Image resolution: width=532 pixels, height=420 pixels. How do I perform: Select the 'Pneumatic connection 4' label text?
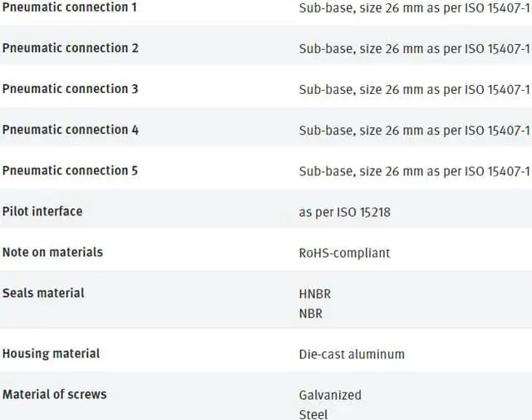click(70, 130)
